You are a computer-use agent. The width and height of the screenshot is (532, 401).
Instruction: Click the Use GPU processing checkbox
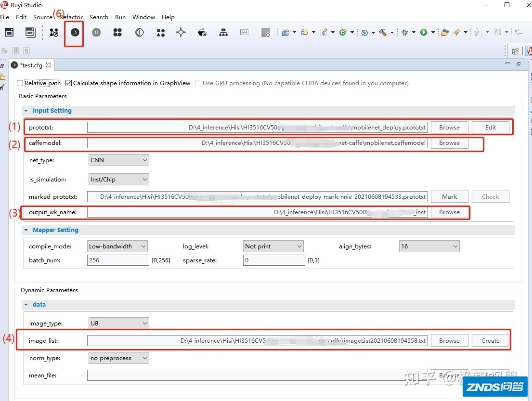point(198,83)
